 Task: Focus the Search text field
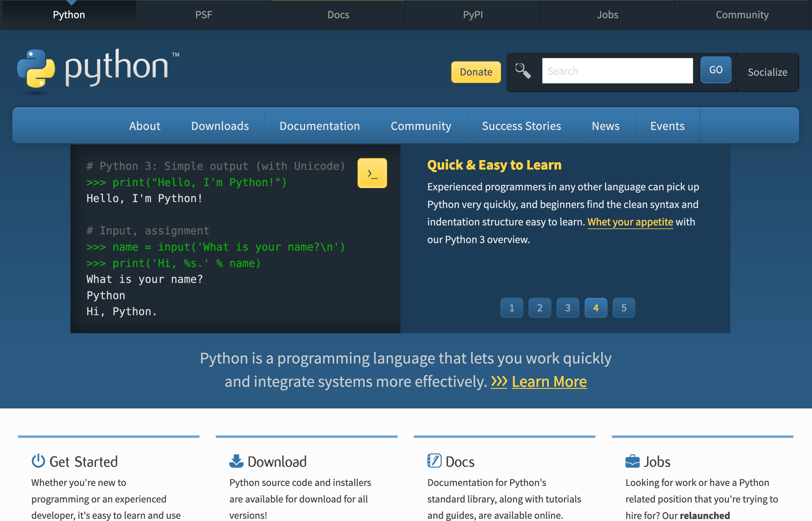[617, 71]
